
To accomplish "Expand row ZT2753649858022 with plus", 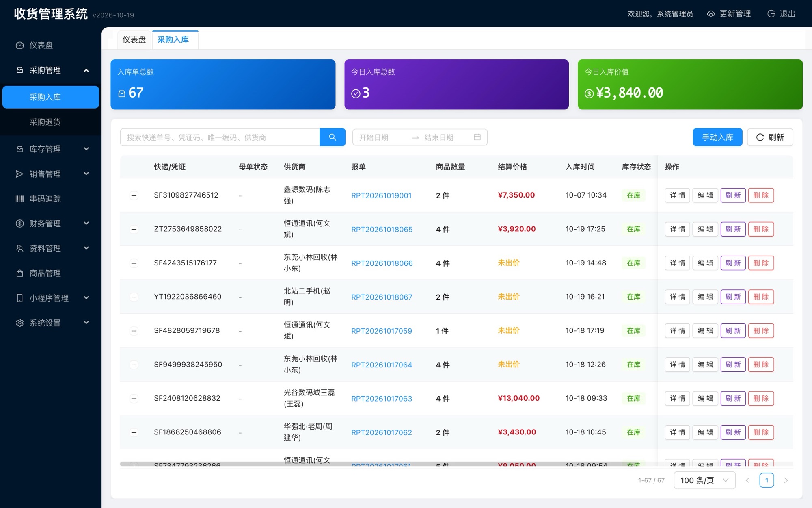I will pyautogui.click(x=134, y=229).
